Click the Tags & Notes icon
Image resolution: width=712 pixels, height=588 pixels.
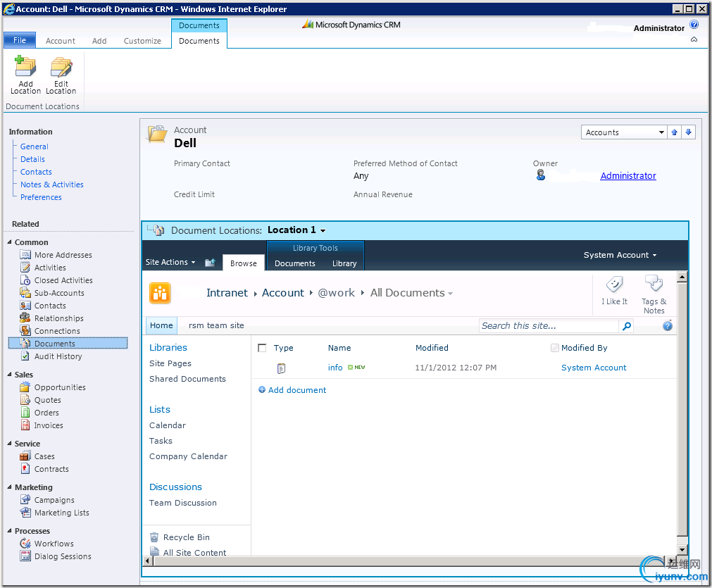[x=654, y=284]
